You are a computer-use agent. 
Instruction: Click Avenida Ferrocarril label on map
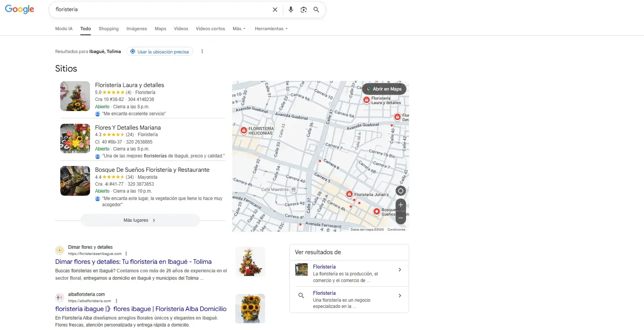[x=323, y=224]
